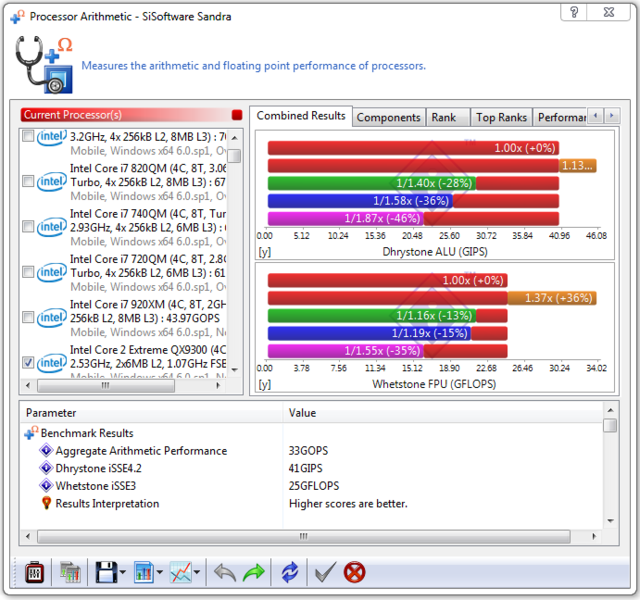This screenshot has height=600, width=640.
Task: Click the orange 1.37x (+36%) Whetstone bar
Action: pos(552,298)
